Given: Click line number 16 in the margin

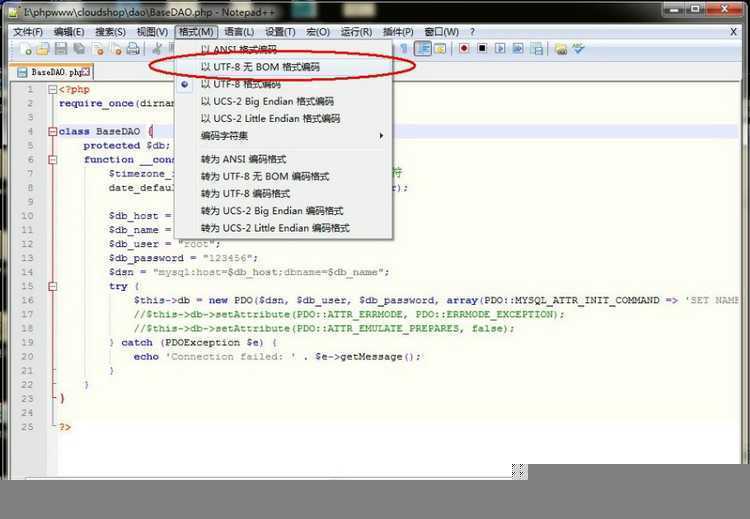Looking at the screenshot, I should coord(27,300).
